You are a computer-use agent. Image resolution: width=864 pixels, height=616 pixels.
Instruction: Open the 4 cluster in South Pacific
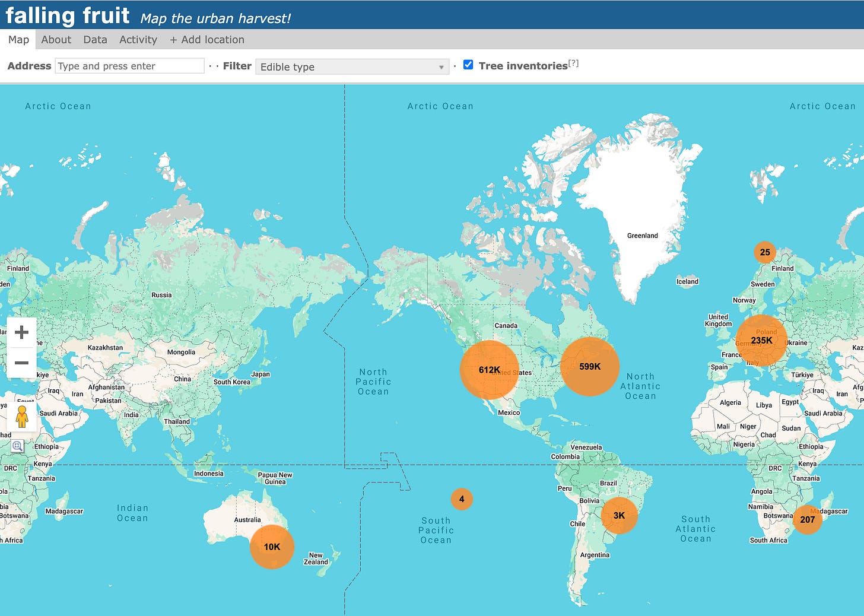tap(462, 499)
